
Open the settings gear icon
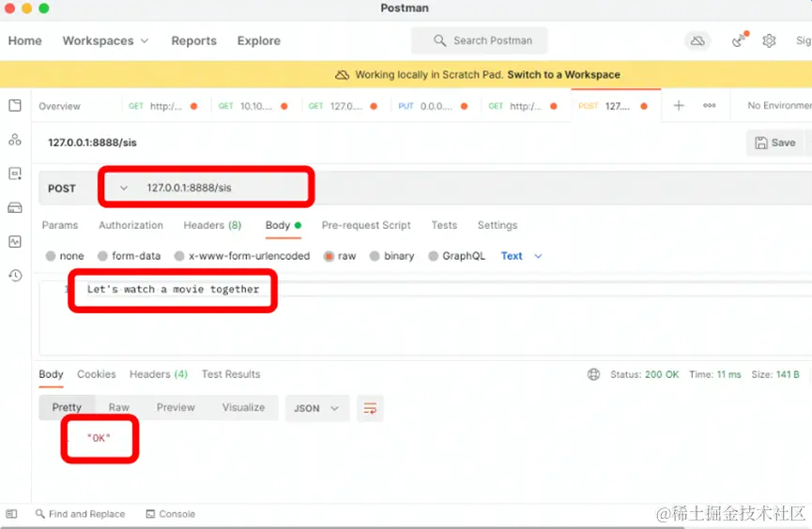(769, 40)
